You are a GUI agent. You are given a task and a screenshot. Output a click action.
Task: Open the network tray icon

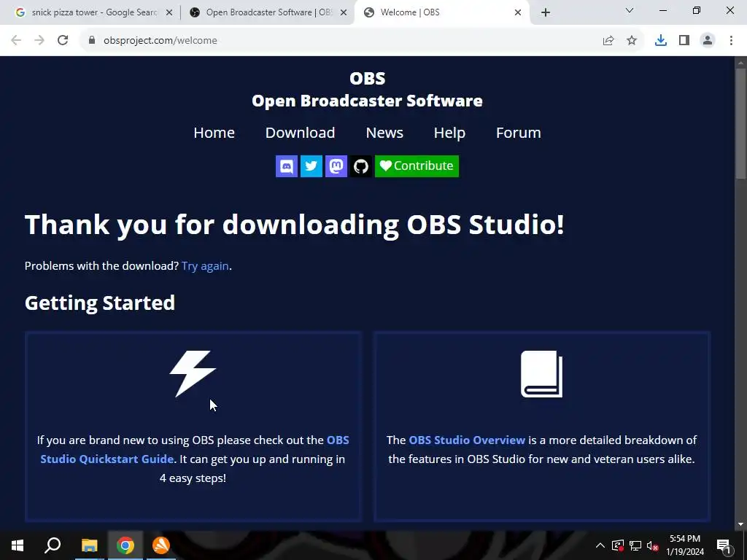pyautogui.click(x=635, y=545)
